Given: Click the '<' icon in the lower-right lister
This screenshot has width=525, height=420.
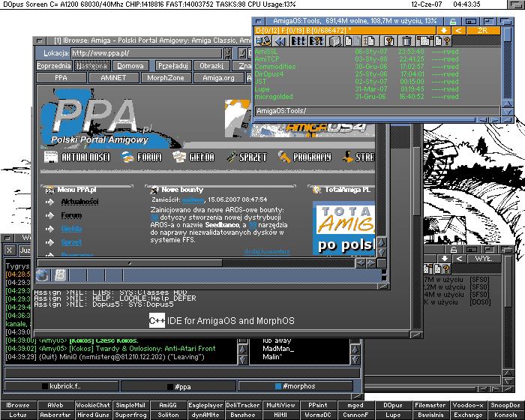Looking at the screenshot, I should [459, 259].
